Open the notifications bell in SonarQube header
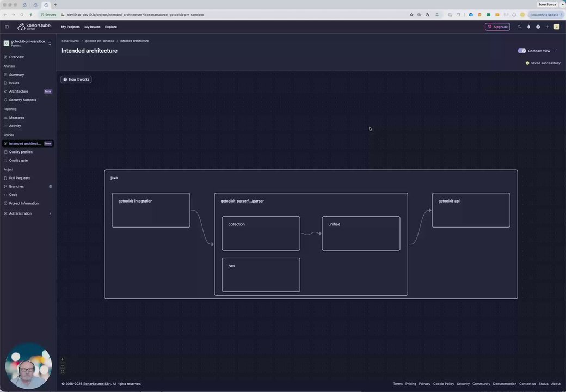This screenshot has height=392, width=566. click(x=528, y=27)
